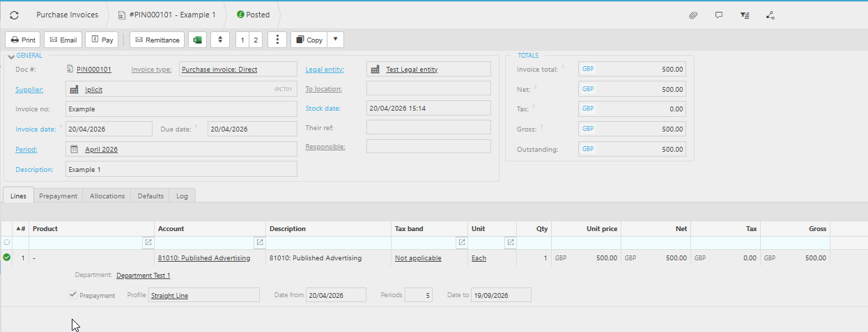Click the Invoice no field
The height and width of the screenshot is (332, 868).
[x=181, y=109]
